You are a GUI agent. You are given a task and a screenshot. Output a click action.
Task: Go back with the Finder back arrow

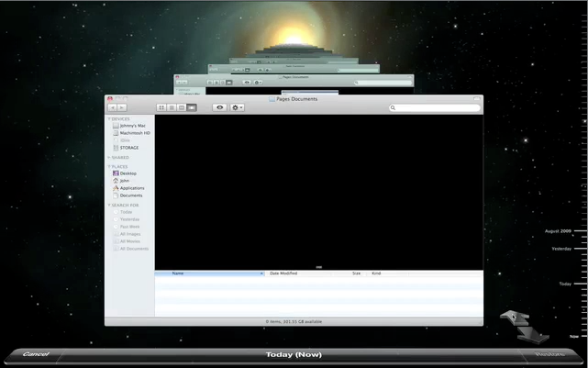click(x=113, y=107)
